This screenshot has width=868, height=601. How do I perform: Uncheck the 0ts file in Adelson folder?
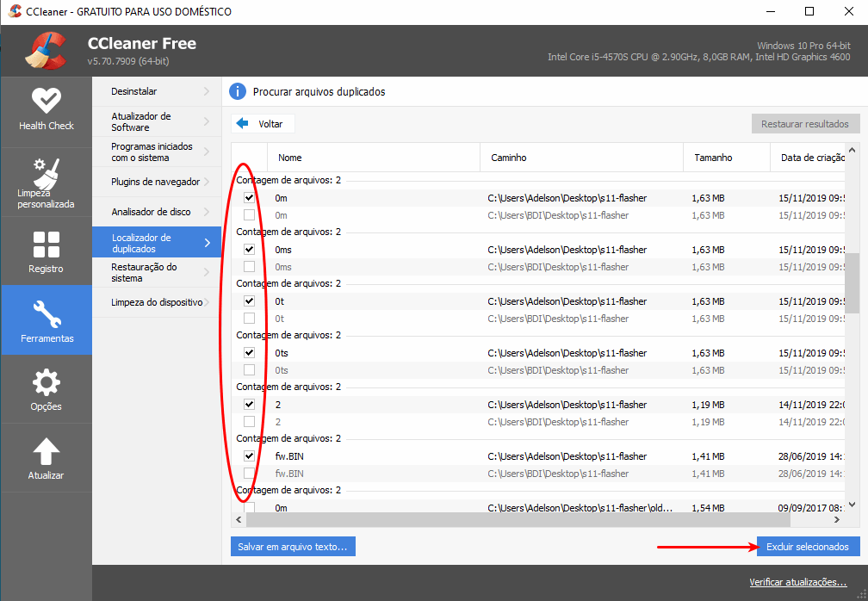(x=249, y=352)
